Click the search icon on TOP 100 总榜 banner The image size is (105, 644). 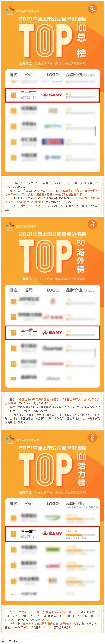point(93,9)
